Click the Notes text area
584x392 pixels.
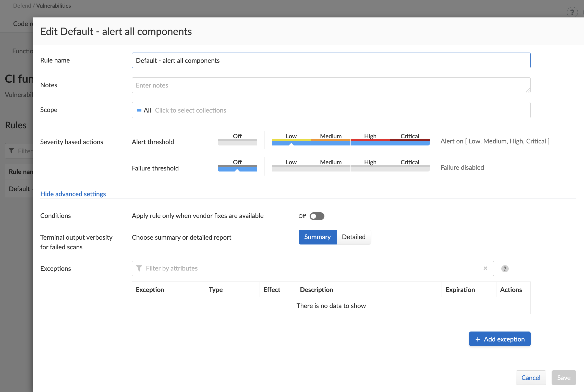[x=331, y=85]
